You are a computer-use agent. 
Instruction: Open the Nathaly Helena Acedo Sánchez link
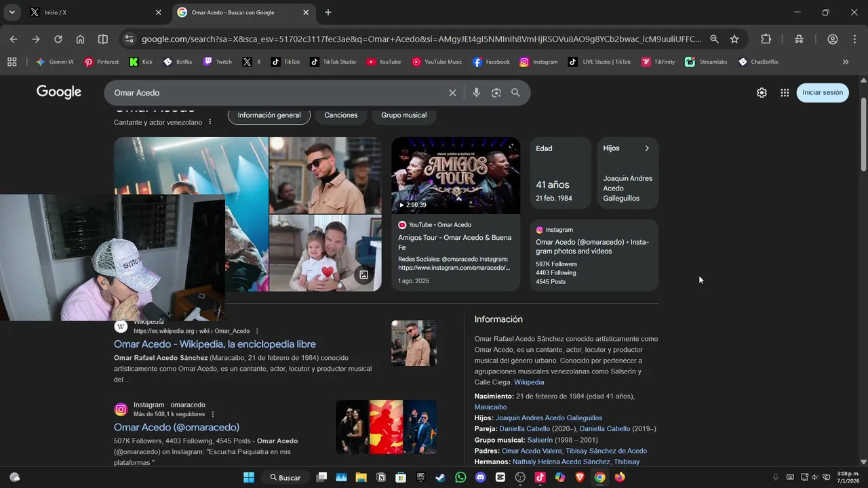pyautogui.click(x=561, y=462)
